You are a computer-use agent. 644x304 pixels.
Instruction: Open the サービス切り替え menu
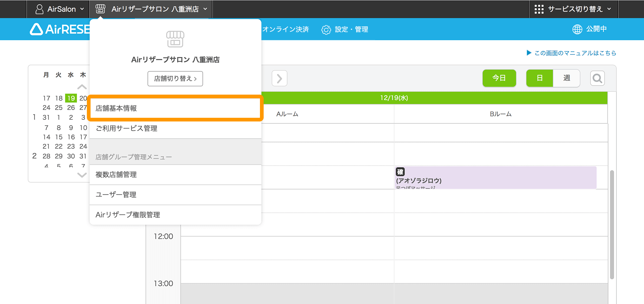[573, 9]
